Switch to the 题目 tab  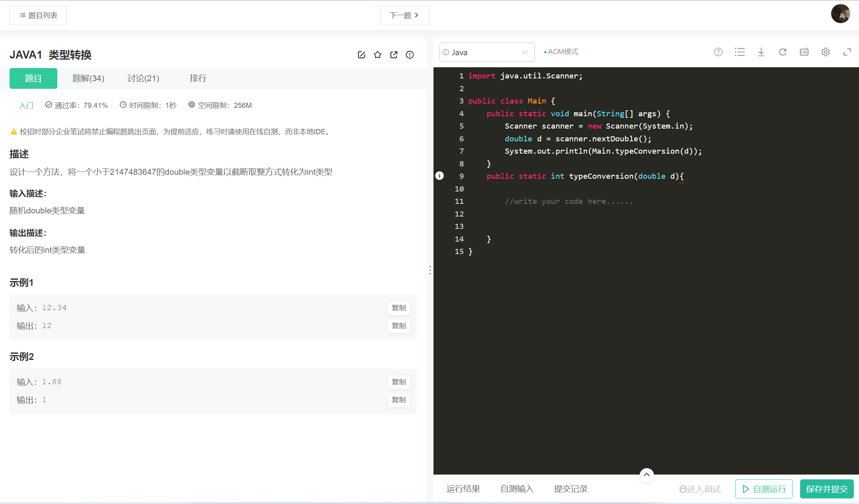click(x=33, y=78)
